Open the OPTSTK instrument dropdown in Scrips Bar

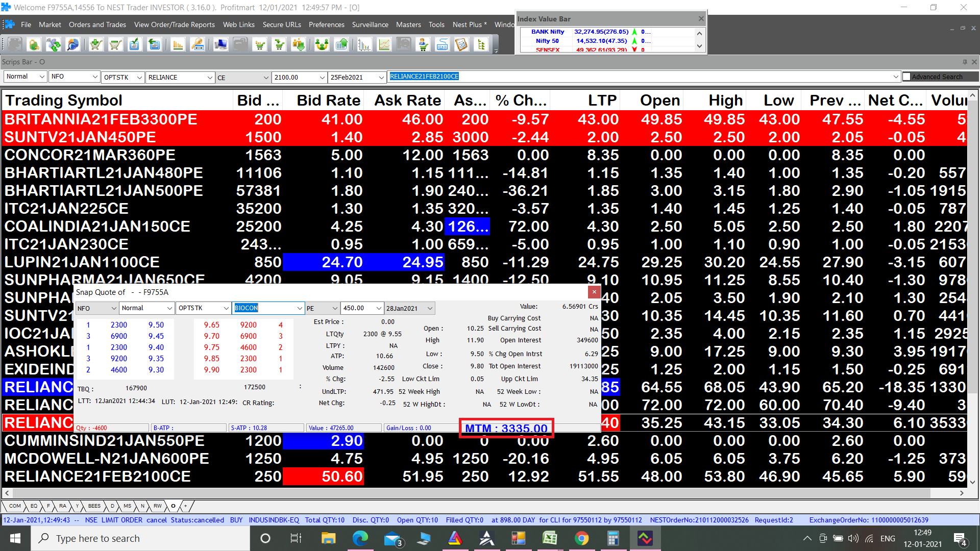(x=139, y=77)
